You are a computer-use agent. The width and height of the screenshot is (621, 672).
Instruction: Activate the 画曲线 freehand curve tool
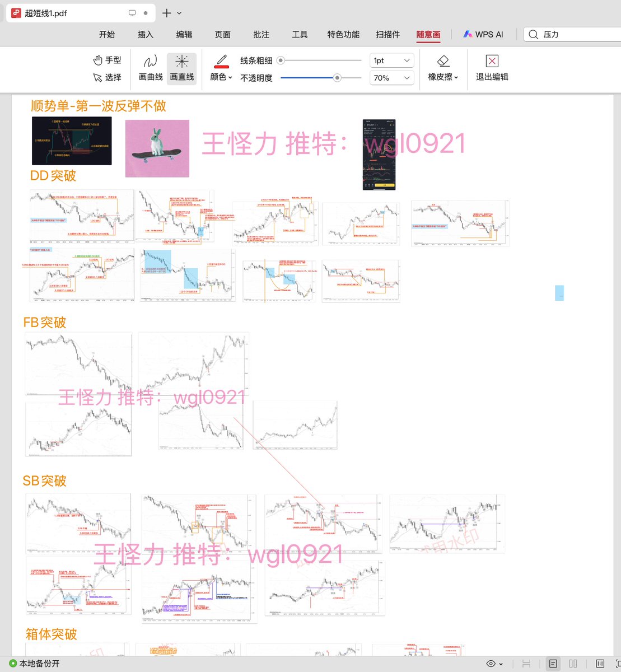(150, 68)
